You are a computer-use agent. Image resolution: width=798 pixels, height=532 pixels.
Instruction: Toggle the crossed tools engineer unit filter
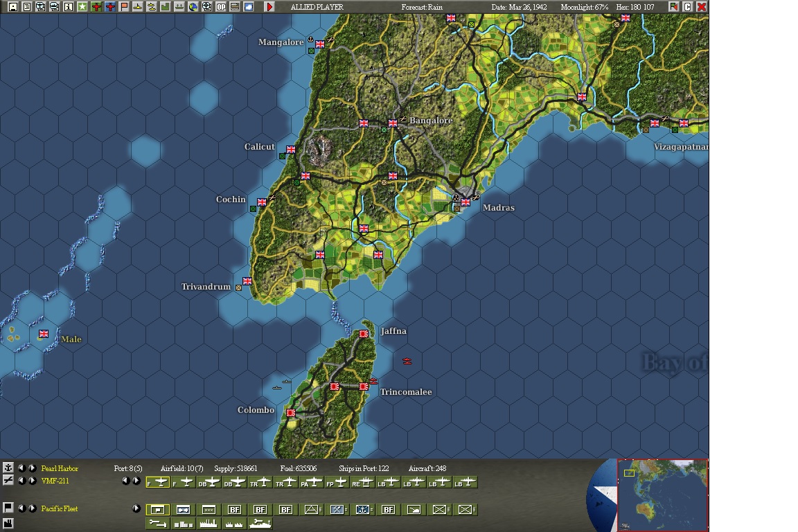[337, 509]
